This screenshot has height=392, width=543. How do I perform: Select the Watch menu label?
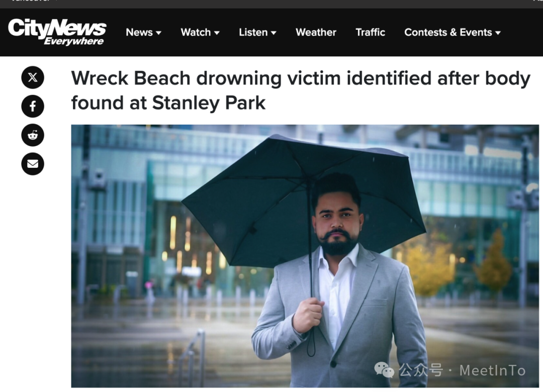point(196,32)
